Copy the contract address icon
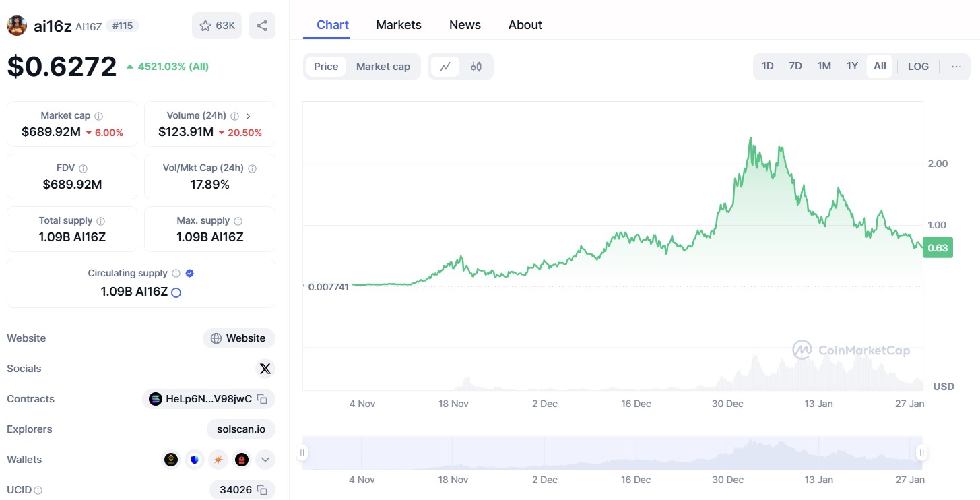980x500 pixels. pyautogui.click(x=263, y=399)
